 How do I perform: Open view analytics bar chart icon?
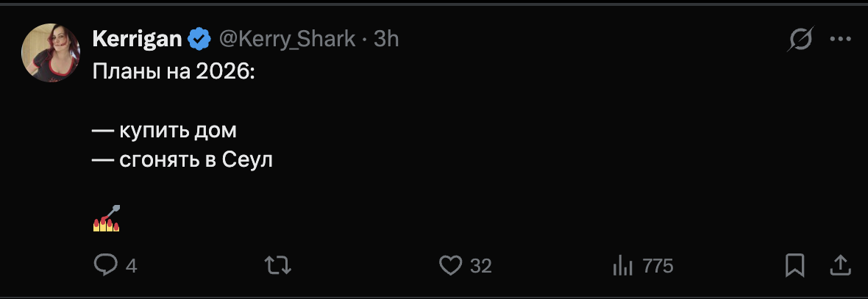click(622, 265)
